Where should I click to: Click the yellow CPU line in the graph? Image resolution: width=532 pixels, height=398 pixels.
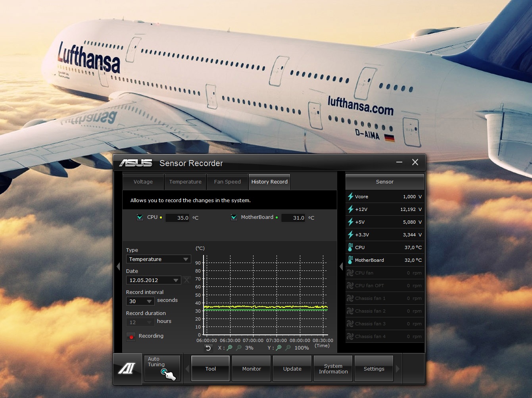click(x=265, y=307)
